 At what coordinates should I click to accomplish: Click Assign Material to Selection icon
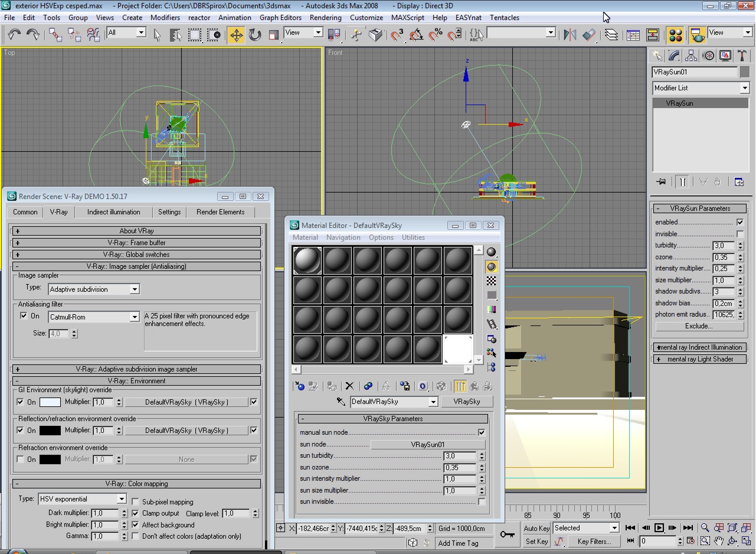point(332,386)
